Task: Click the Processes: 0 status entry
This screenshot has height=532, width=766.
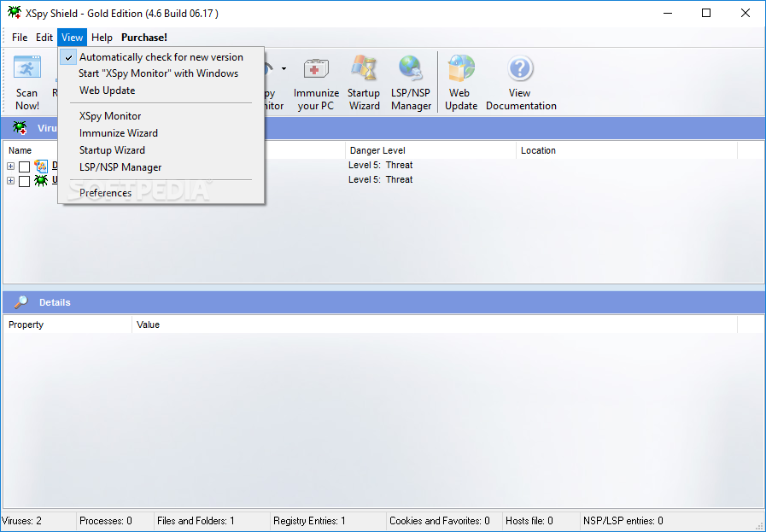Action: click(106, 521)
